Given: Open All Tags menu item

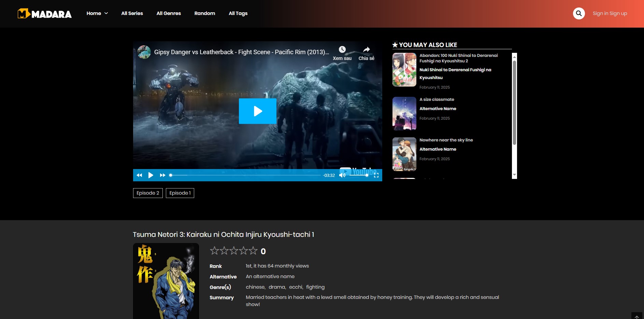Looking at the screenshot, I should pyautogui.click(x=238, y=13).
